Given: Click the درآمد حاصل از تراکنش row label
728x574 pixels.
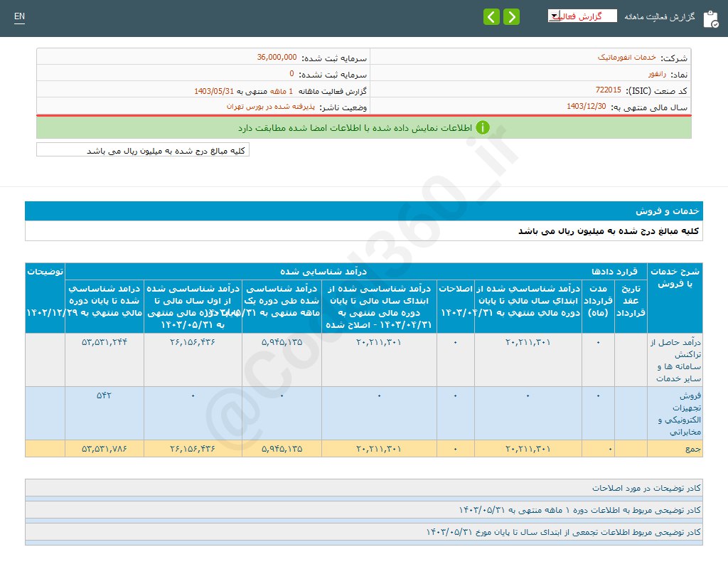Looking at the screenshot, I should (x=675, y=361).
